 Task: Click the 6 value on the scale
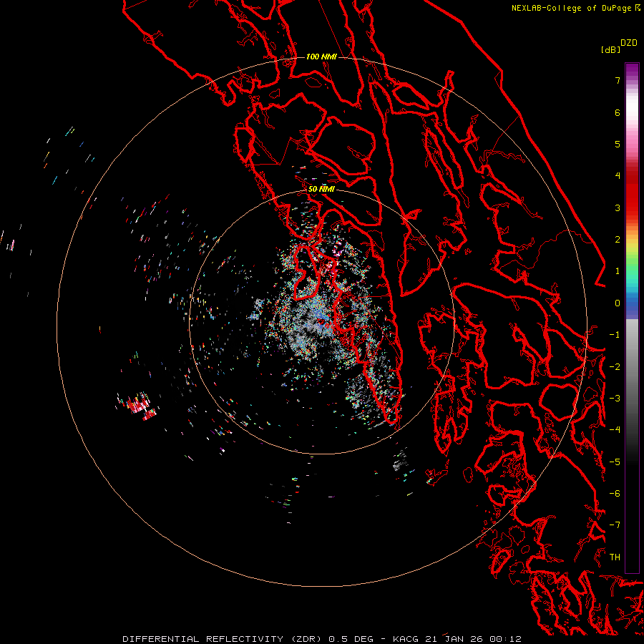point(618,112)
